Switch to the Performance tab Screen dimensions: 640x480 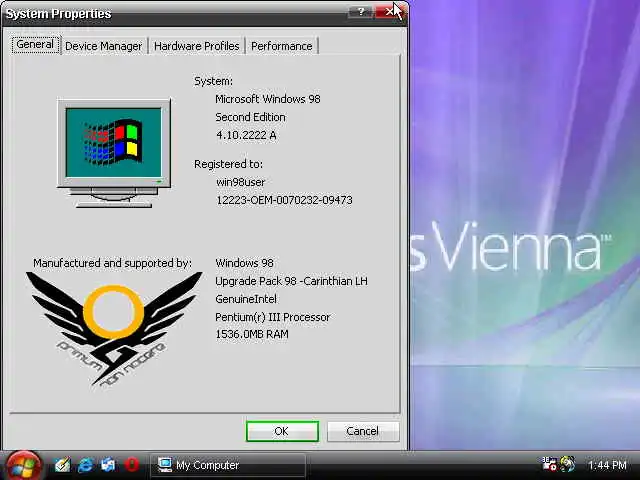click(x=282, y=46)
